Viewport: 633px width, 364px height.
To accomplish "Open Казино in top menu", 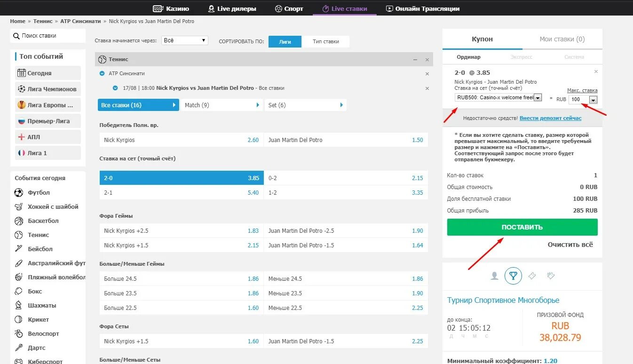I will pos(171,8).
